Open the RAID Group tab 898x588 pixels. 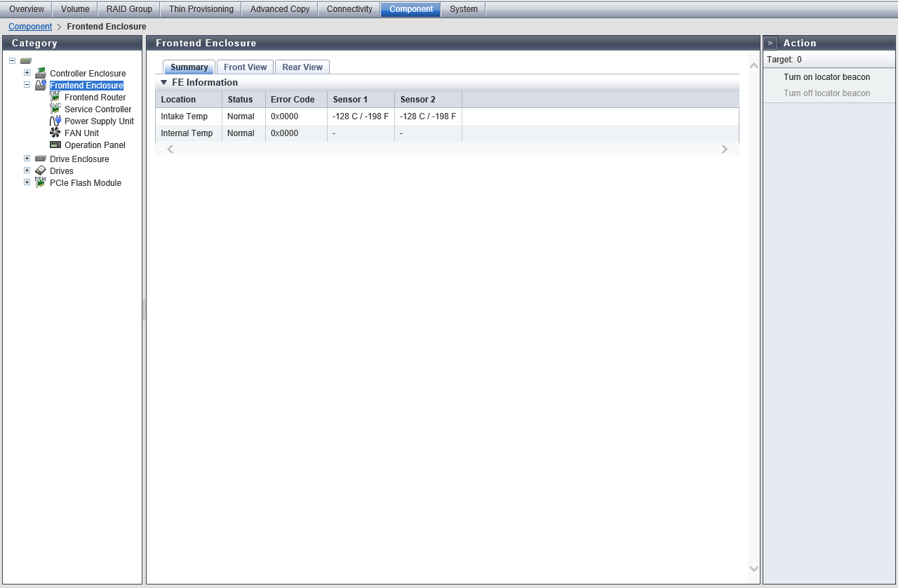click(x=129, y=9)
